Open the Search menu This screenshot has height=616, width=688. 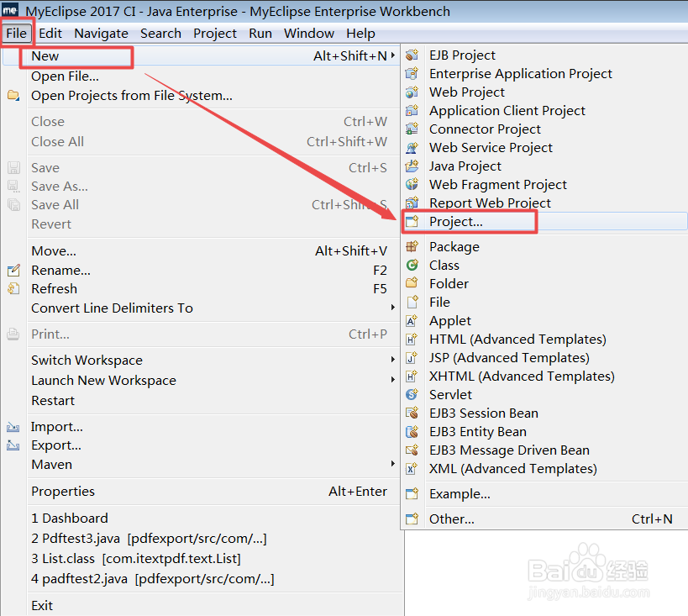click(160, 34)
